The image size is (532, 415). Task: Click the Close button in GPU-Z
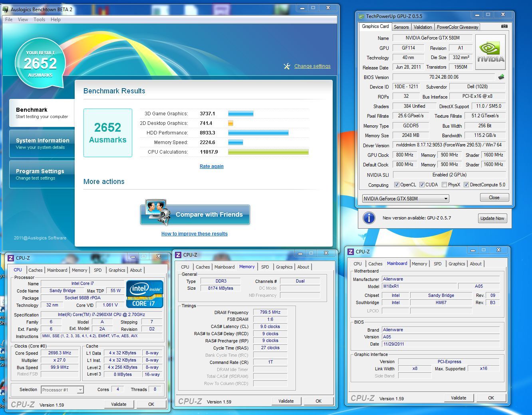(494, 198)
